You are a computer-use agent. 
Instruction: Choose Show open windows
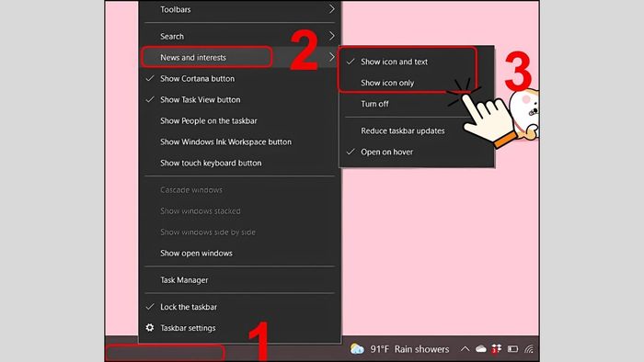(240, 253)
